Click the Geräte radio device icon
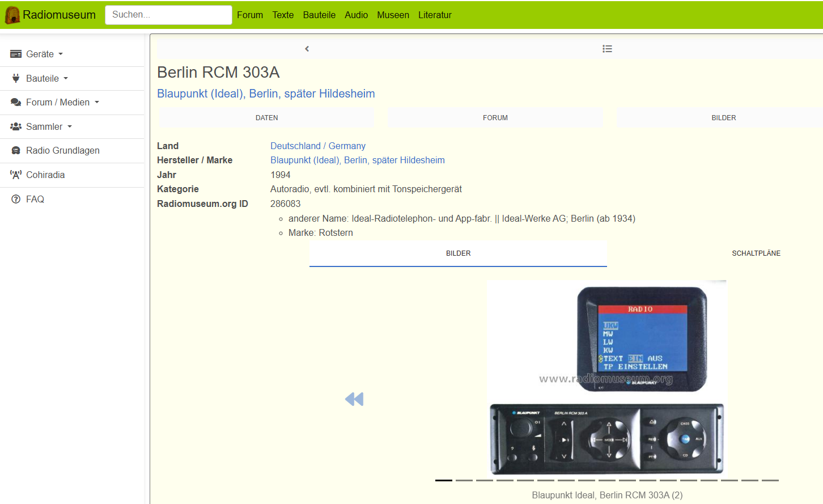 (x=16, y=54)
